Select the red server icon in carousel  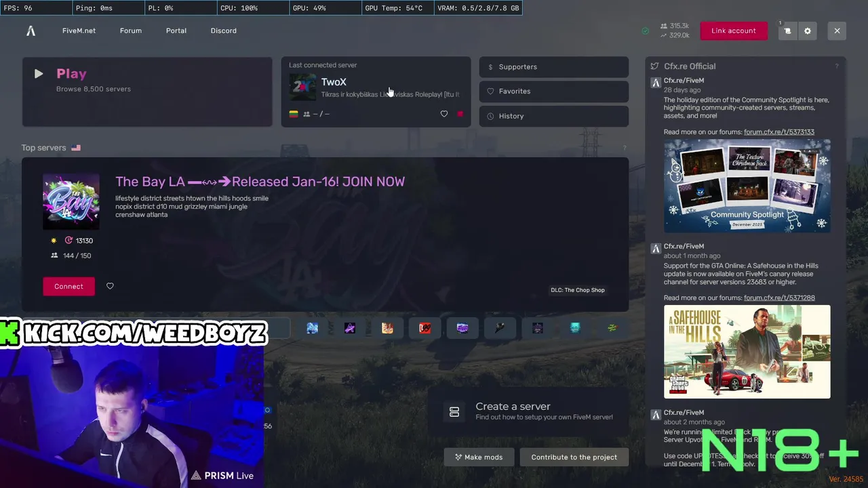[425, 328]
